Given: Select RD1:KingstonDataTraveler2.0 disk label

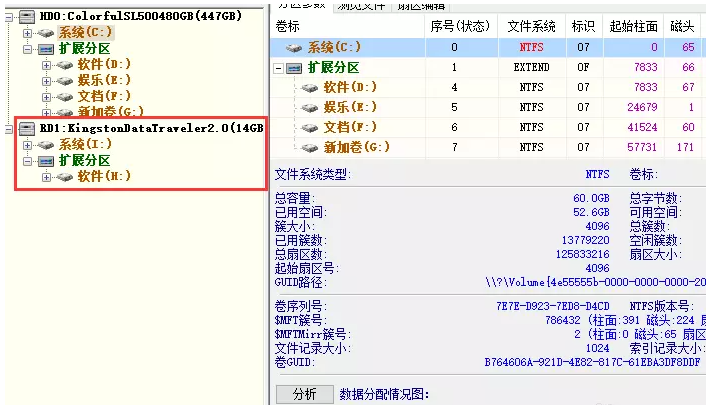Looking at the screenshot, I should tap(151, 128).
